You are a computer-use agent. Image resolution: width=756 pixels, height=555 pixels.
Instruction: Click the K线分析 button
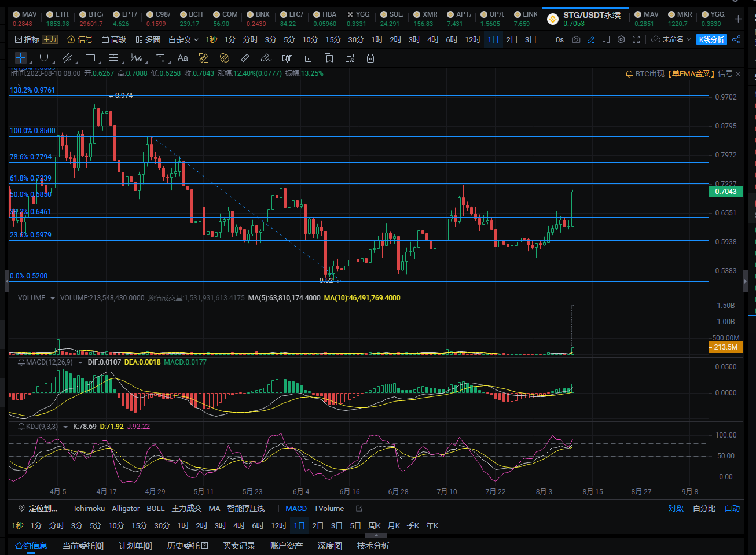(x=711, y=39)
